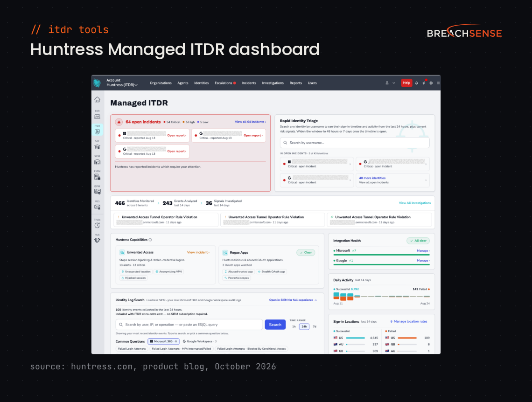Click the Huntress logo in the top bar
The image size is (532, 402).
[97, 83]
